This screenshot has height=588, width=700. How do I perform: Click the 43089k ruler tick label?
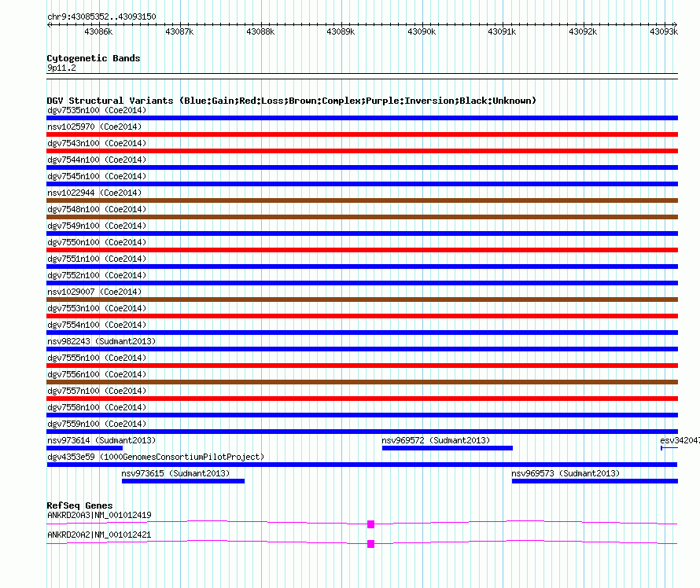pyautogui.click(x=341, y=31)
